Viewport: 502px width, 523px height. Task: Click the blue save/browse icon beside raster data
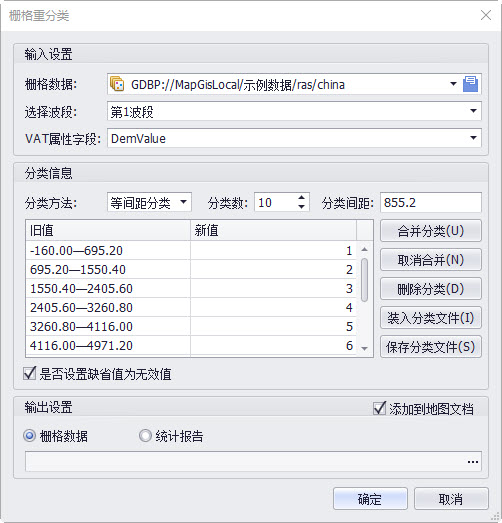(x=470, y=84)
